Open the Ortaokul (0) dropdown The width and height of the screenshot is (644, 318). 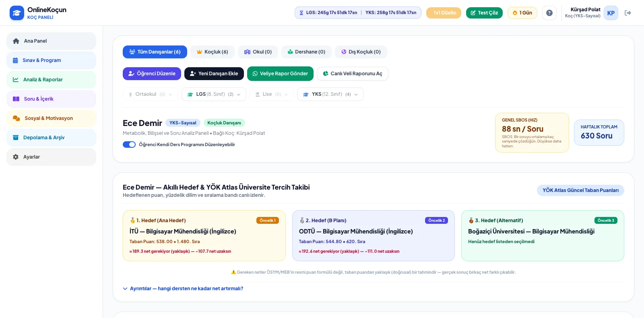click(x=150, y=94)
